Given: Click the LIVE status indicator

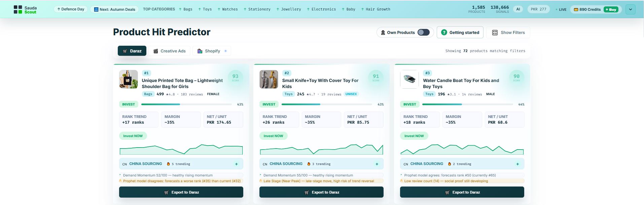Looking at the screenshot, I should (x=561, y=9).
